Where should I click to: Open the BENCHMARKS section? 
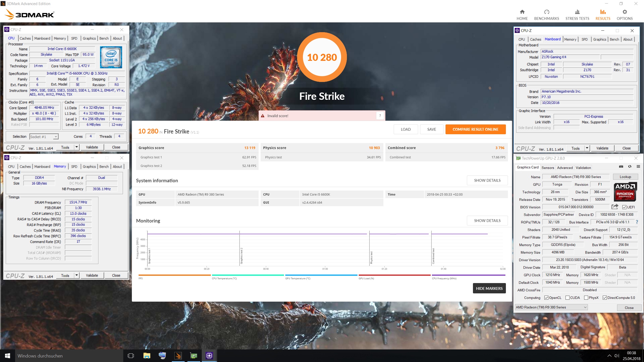(546, 15)
